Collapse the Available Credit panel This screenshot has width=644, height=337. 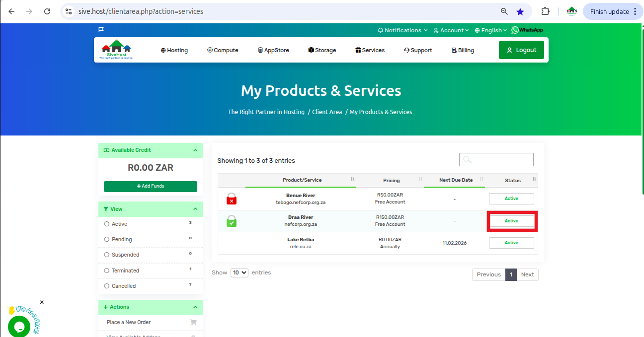tap(195, 150)
